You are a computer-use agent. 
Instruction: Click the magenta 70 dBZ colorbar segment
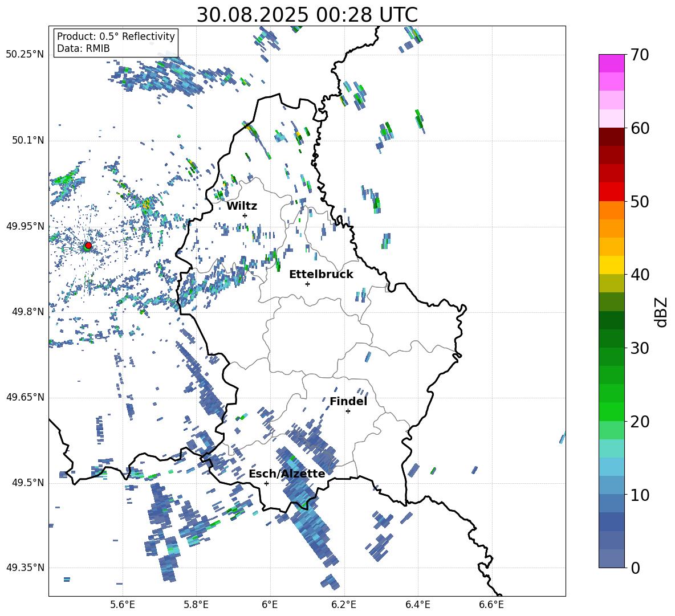pyautogui.click(x=611, y=63)
